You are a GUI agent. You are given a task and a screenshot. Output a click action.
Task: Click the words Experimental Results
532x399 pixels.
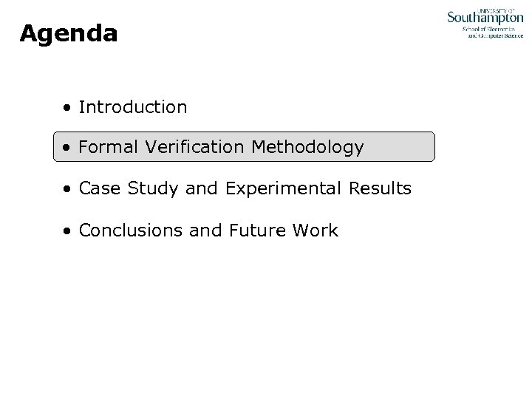[x=319, y=189]
